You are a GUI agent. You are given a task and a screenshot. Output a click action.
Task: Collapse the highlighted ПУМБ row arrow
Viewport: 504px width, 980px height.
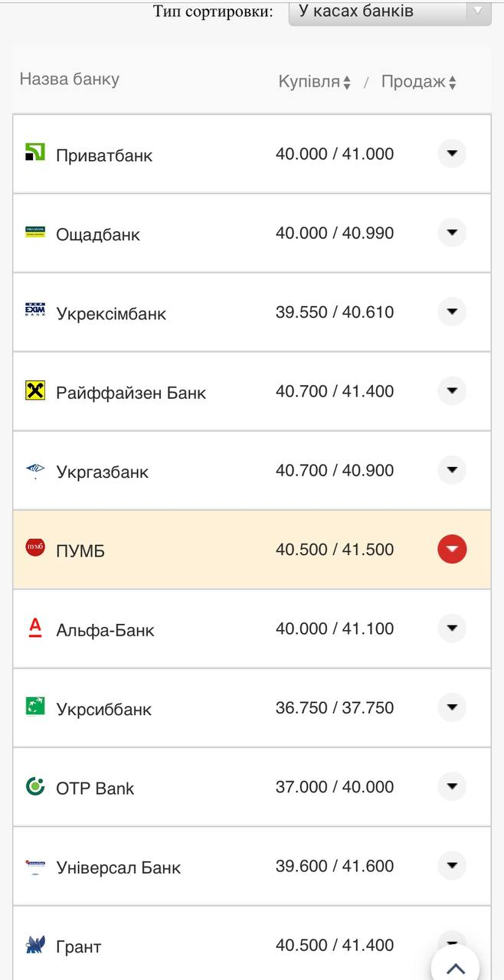[452, 549]
